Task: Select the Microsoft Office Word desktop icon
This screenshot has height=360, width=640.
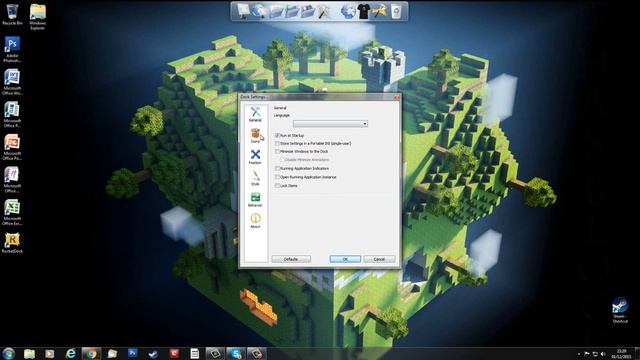Action: point(12,82)
